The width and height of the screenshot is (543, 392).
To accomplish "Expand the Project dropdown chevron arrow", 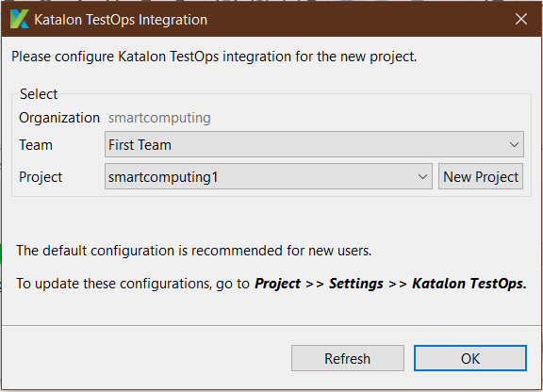I will pos(422,176).
